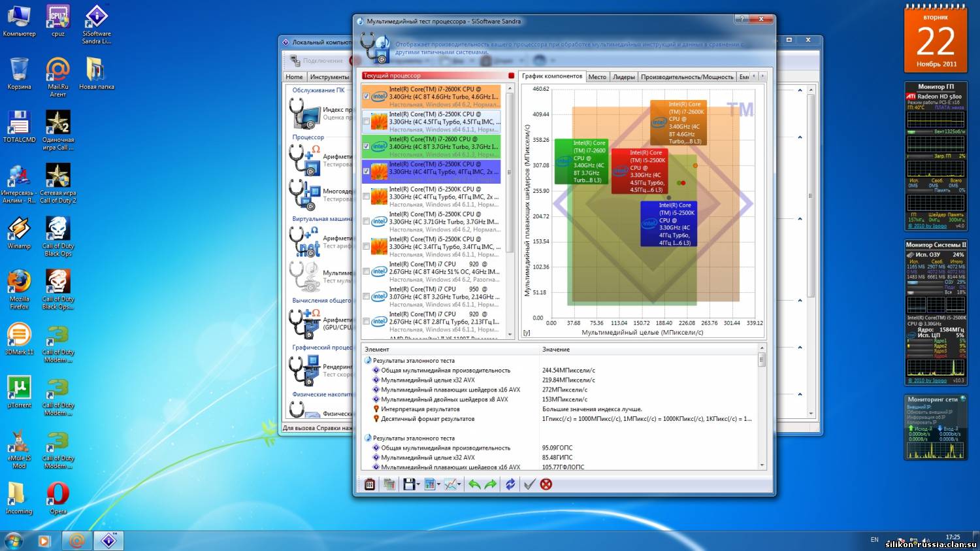Click the Подключение button in the background window
This screenshot has width=980, height=551.
click(x=318, y=61)
